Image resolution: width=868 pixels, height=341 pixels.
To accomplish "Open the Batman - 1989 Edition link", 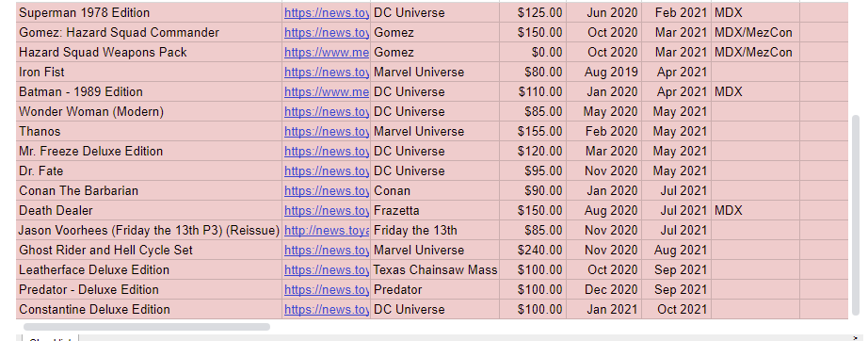I will [326, 92].
